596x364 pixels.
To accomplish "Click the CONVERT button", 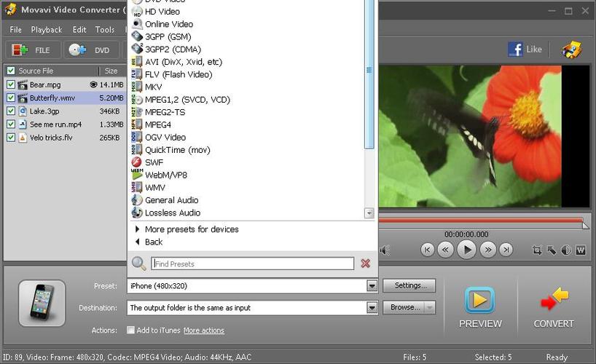I will tap(554, 308).
